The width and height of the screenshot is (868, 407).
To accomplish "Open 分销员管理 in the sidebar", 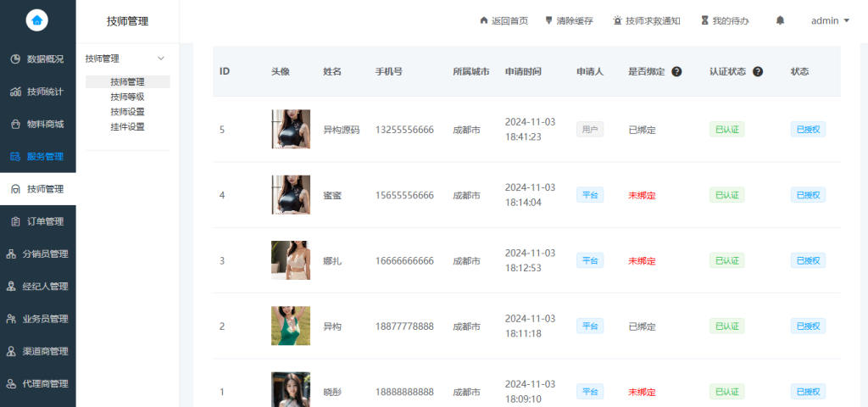I will [37, 254].
